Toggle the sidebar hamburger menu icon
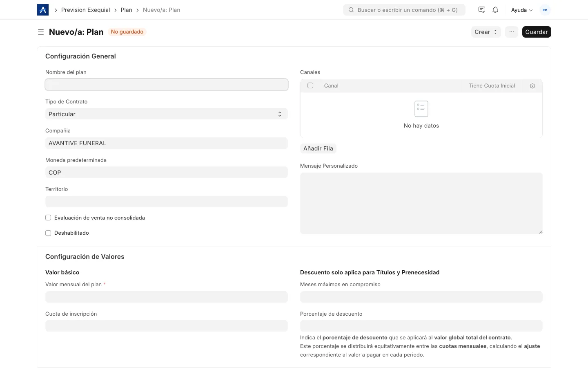Screen dimensions: 588x368 coord(41,32)
